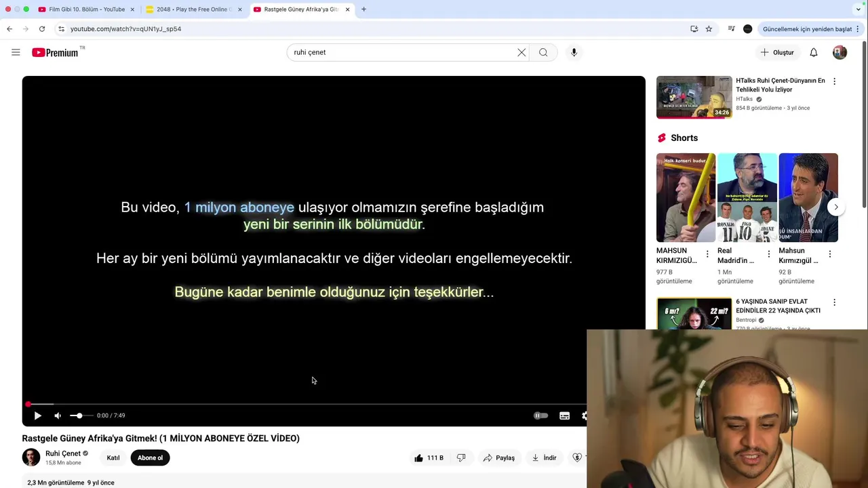Mute the video volume
This screenshot has height=488, width=868.
click(58, 415)
